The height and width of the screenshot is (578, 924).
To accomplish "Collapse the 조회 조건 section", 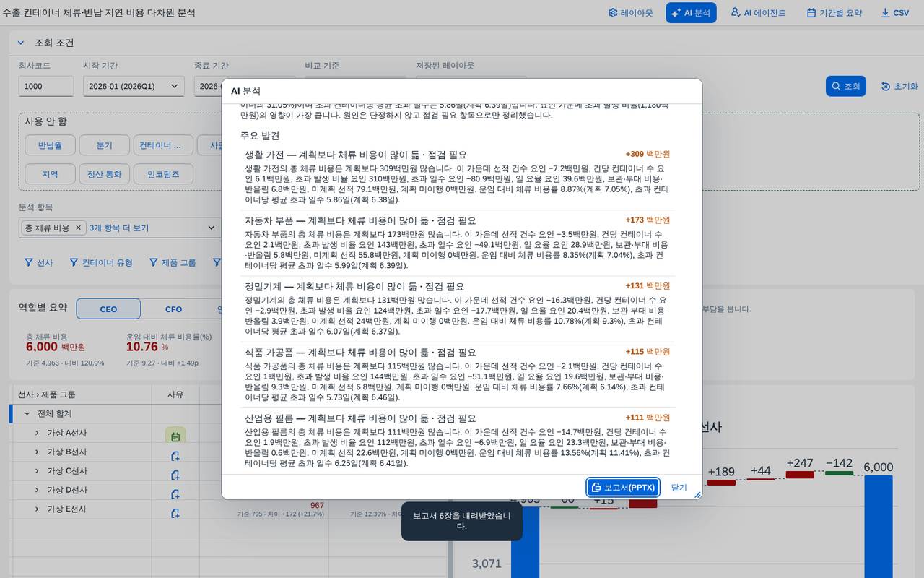I will 20,43.
